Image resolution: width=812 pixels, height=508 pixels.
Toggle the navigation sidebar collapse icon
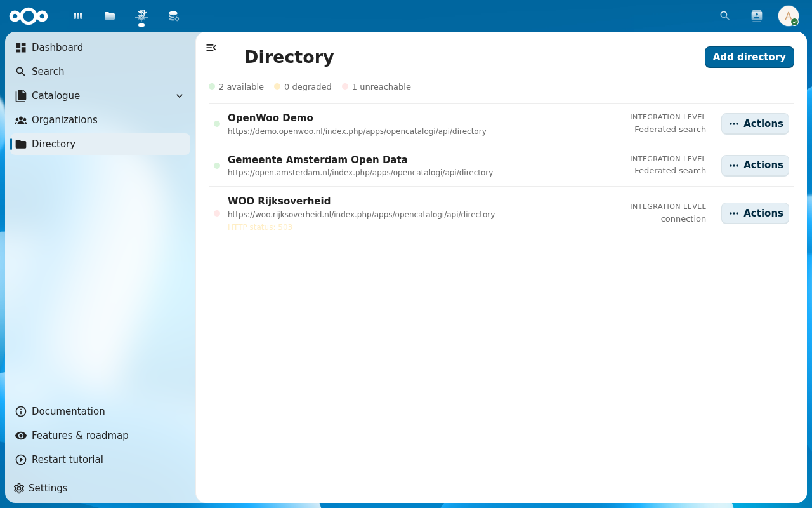(x=211, y=48)
